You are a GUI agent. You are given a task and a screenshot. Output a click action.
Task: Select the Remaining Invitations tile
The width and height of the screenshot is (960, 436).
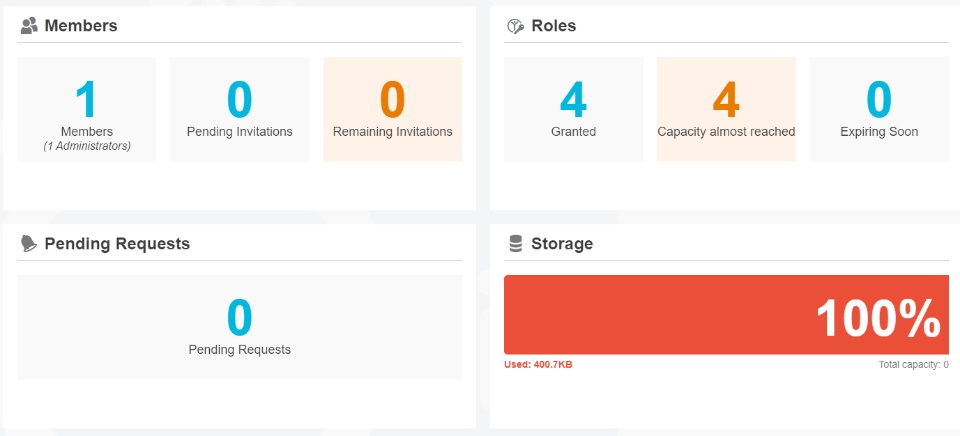click(393, 109)
